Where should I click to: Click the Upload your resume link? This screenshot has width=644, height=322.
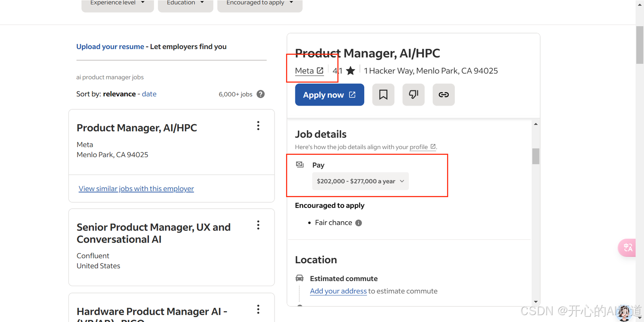[110, 47]
